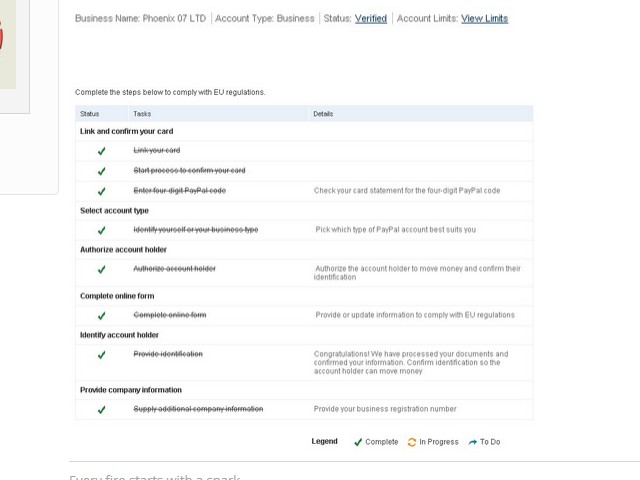Click the Tasks column header
The image size is (640, 480).
[x=142, y=114]
